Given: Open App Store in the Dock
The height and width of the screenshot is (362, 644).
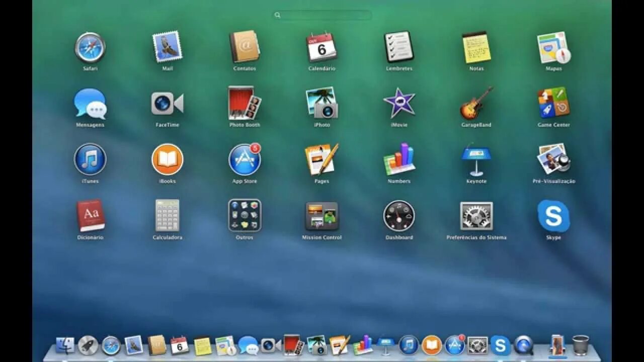Looking at the screenshot, I should coord(455,345).
